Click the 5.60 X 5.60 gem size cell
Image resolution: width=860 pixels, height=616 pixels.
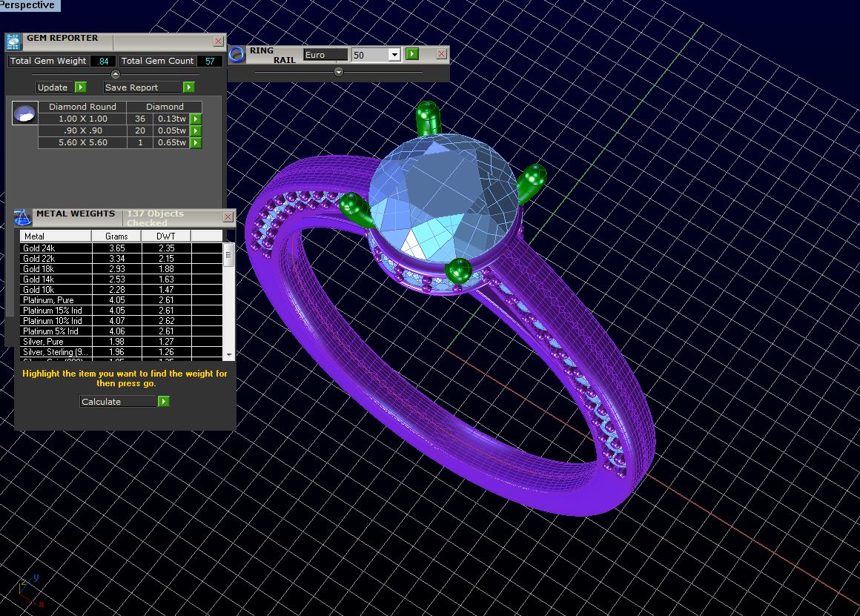83,142
